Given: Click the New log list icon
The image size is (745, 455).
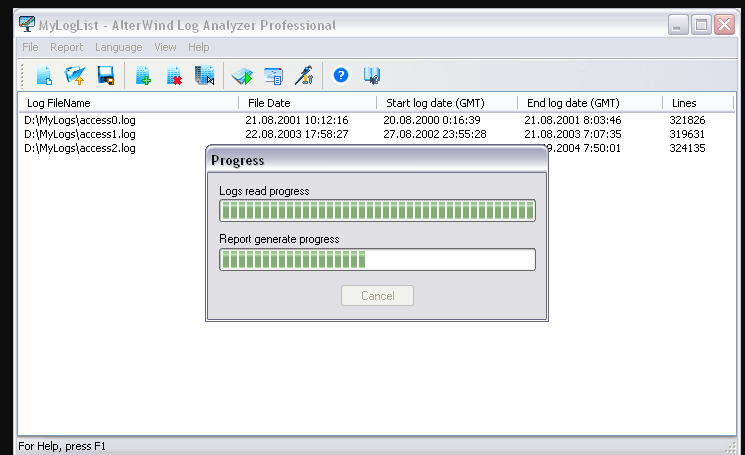Looking at the screenshot, I should click(44, 76).
